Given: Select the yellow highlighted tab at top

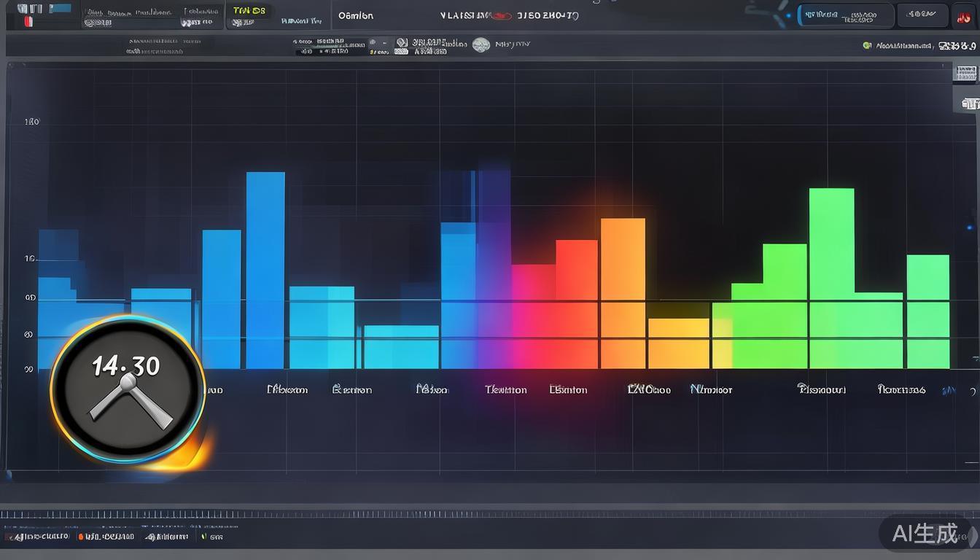Looking at the screenshot, I should (249, 10).
